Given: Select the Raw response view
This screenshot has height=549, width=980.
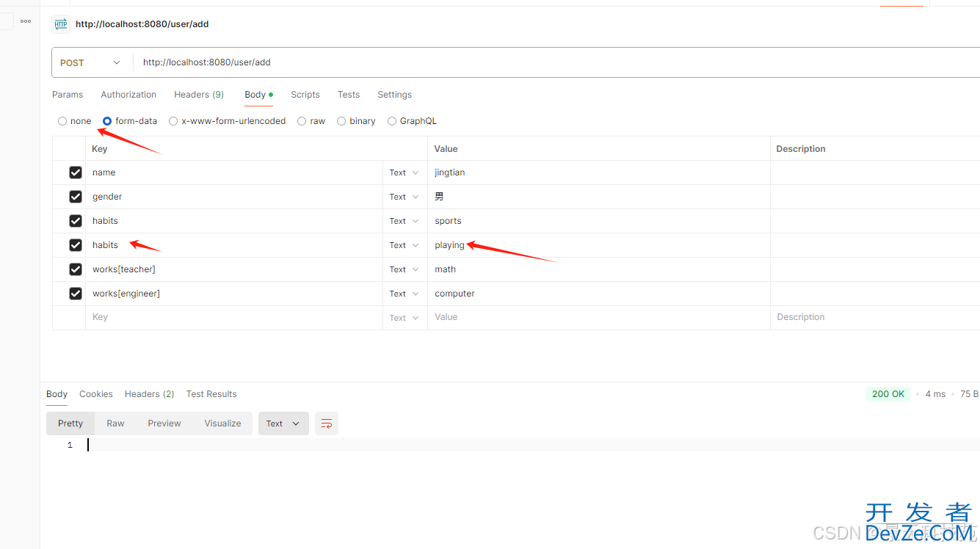Looking at the screenshot, I should (115, 423).
